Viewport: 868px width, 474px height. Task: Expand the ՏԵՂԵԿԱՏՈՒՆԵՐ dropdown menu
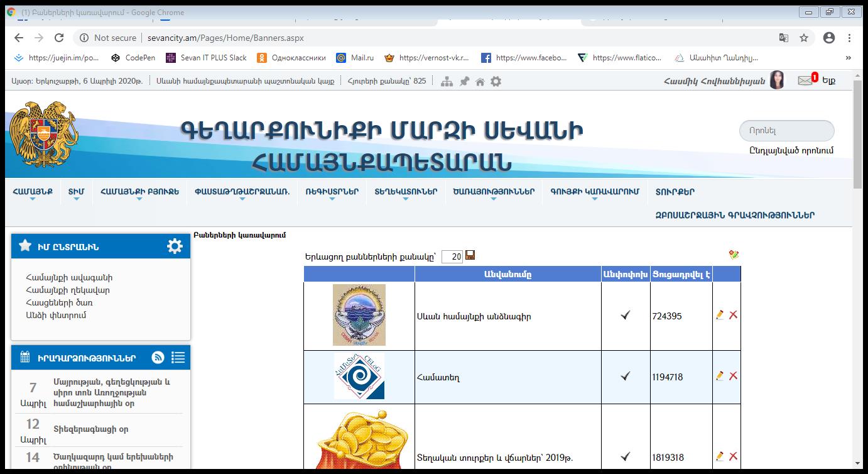click(406, 192)
